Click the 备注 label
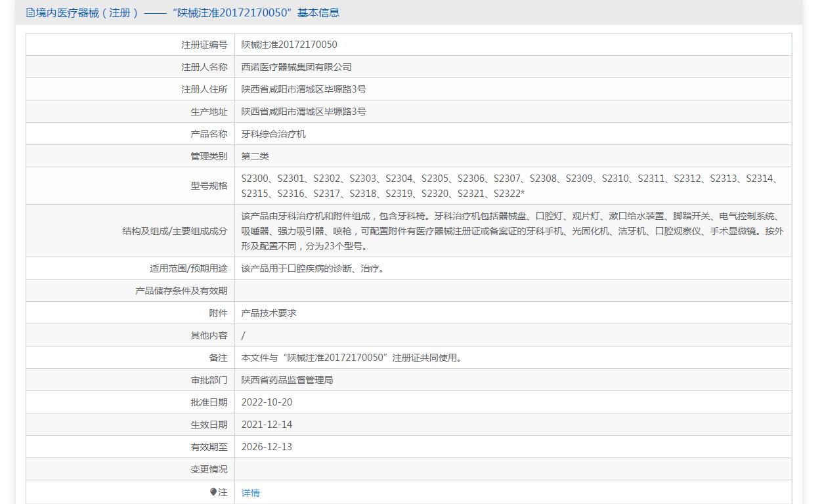The image size is (822, 504). pos(218,358)
